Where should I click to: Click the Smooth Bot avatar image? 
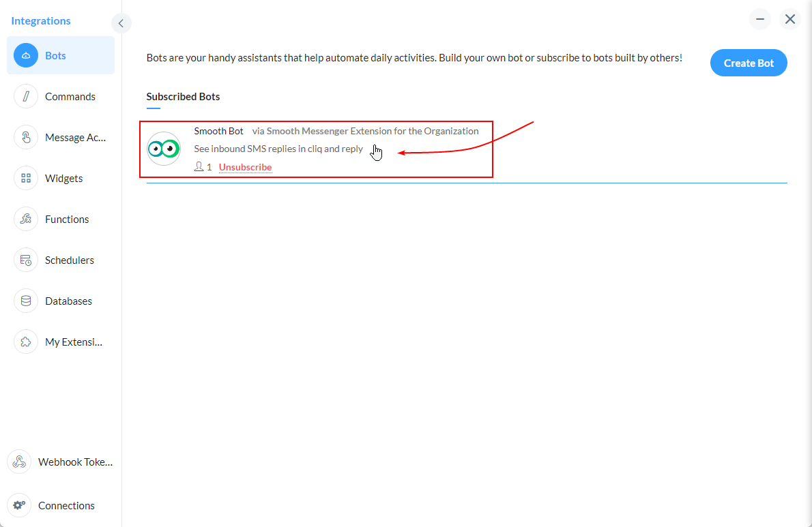[164, 149]
